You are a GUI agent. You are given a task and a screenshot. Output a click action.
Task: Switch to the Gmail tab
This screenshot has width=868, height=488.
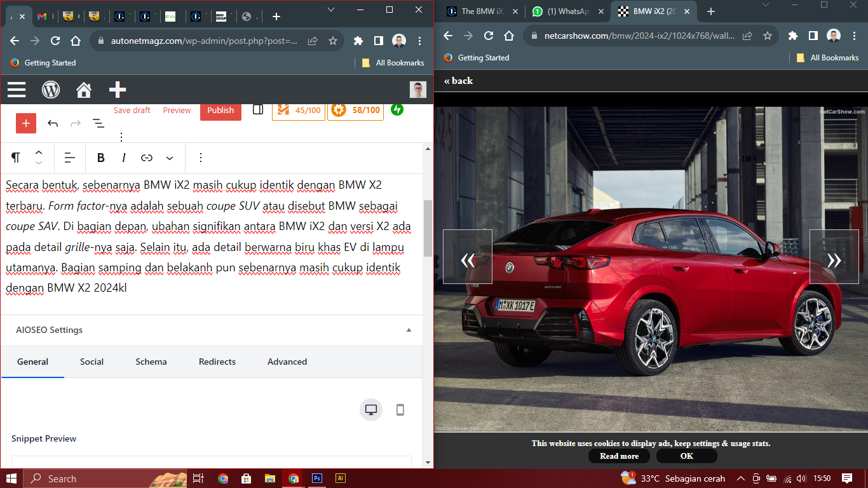point(46,17)
